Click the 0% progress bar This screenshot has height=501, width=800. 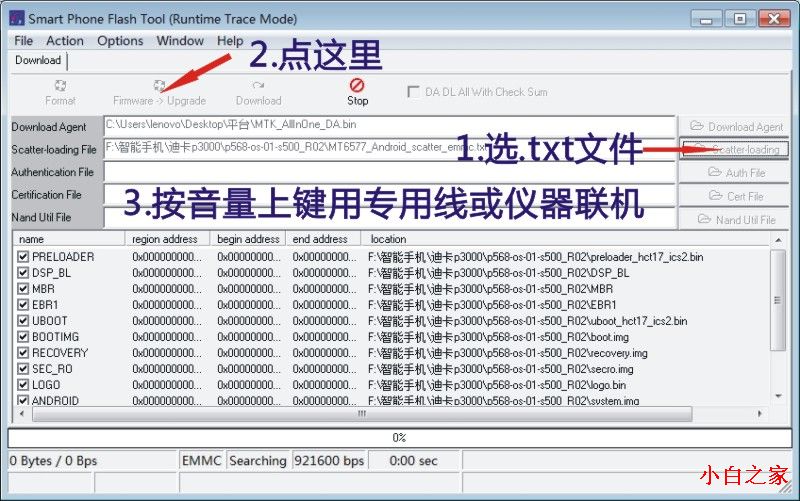click(x=399, y=438)
